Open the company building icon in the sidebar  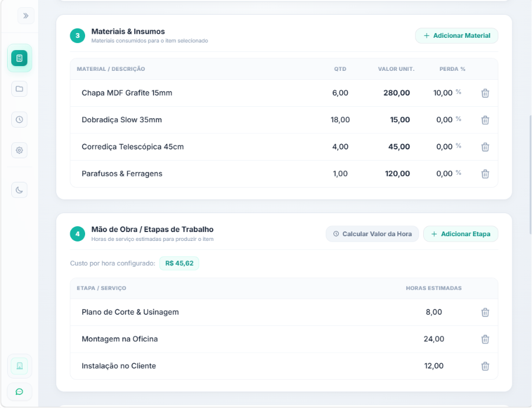(20, 366)
